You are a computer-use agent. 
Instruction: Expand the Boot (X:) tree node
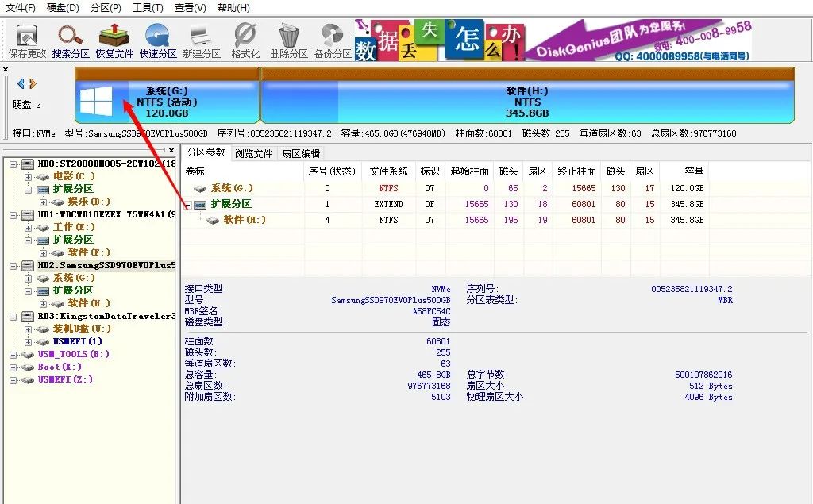point(13,367)
